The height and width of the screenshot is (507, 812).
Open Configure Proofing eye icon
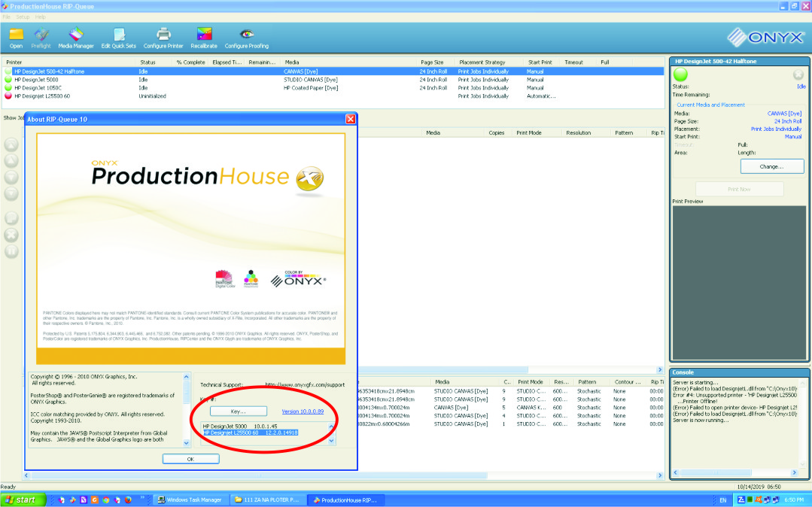[x=247, y=38]
